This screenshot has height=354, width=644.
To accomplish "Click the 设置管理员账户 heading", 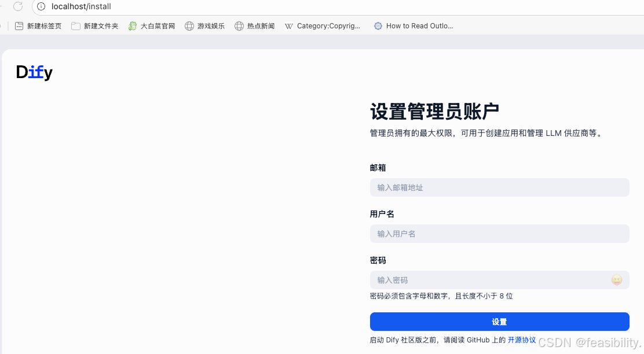I will [434, 112].
